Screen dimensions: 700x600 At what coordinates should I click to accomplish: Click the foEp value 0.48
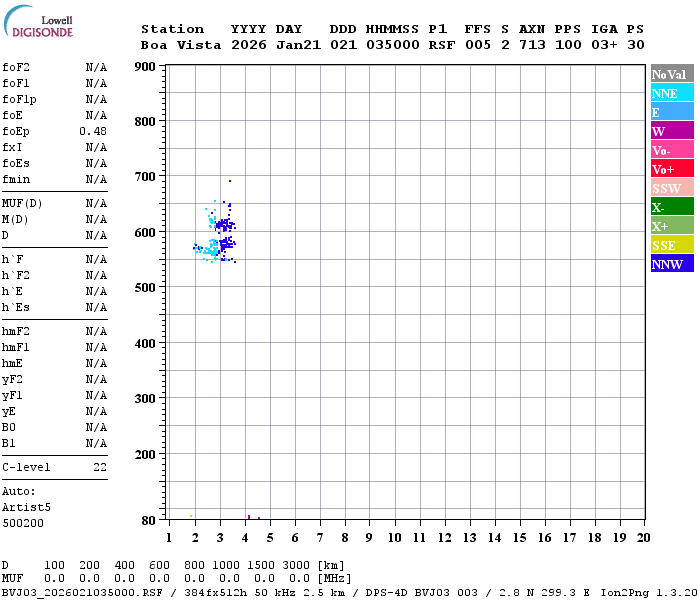click(93, 131)
